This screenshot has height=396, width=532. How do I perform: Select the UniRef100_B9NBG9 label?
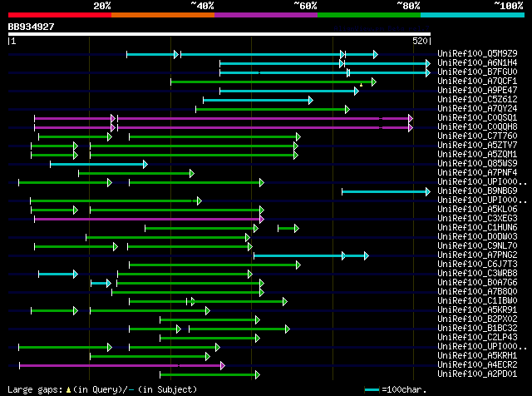(477, 191)
